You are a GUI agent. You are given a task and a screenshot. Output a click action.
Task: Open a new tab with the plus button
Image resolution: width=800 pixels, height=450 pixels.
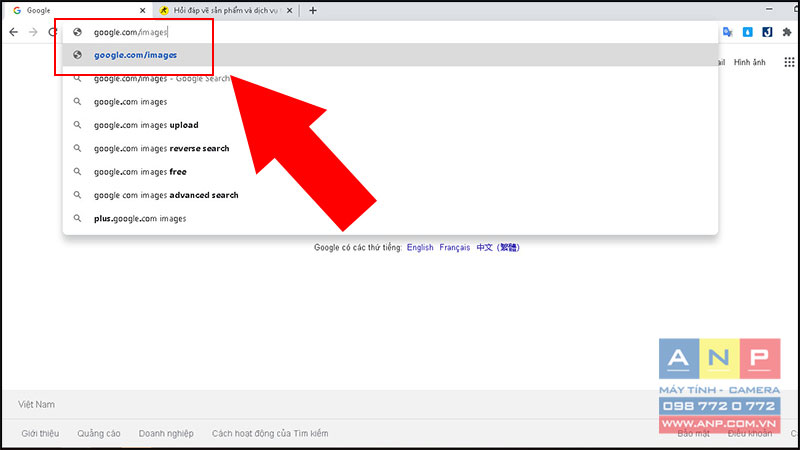point(313,10)
